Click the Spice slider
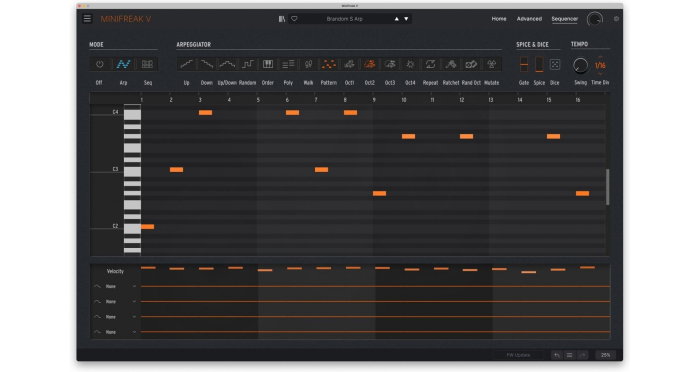 tap(539, 64)
